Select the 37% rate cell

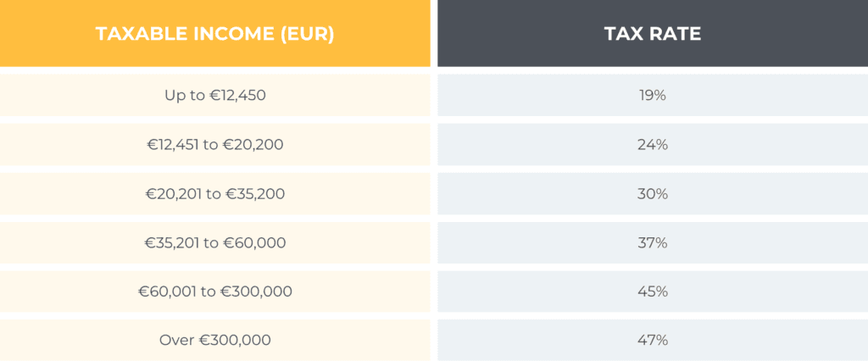coord(652,243)
